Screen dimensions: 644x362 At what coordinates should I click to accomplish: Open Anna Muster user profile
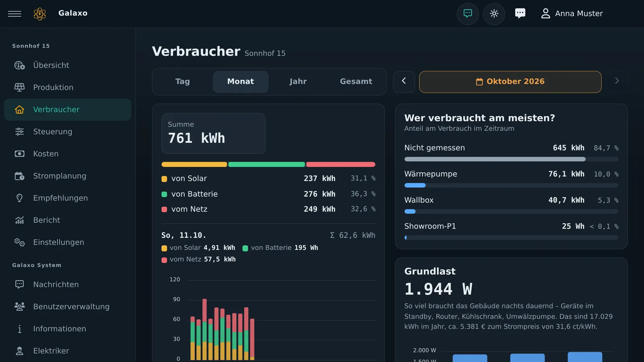pos(572,13)
